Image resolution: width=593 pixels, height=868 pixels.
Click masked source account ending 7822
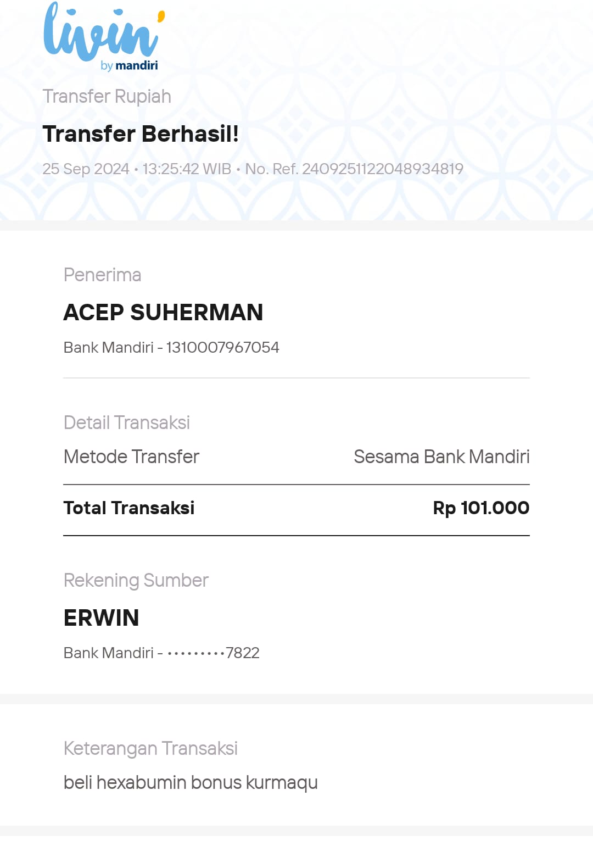(214, 653)
